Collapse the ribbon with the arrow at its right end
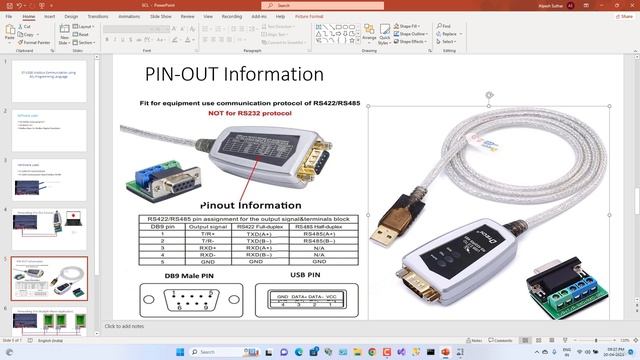The width and height of the screenshot is (640, 360). pyautogui.click(x=635, y=51)
